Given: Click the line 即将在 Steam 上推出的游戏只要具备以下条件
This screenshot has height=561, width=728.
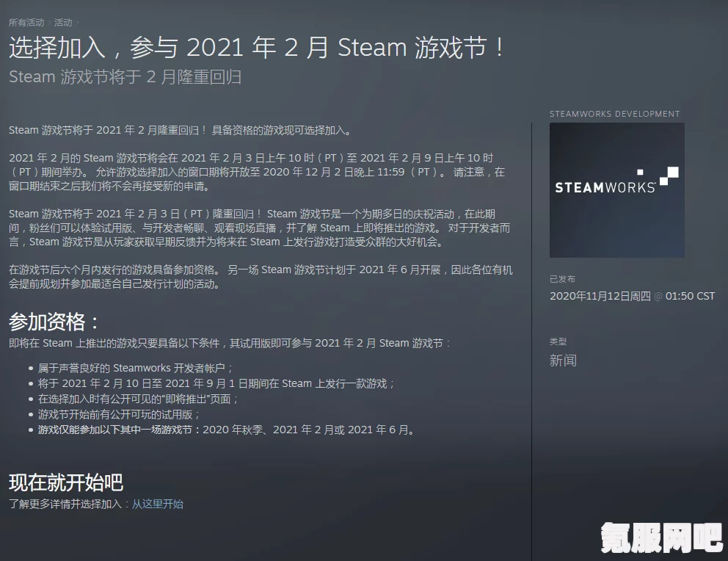Looking at the screenshot, I should [x=230, y=343].
